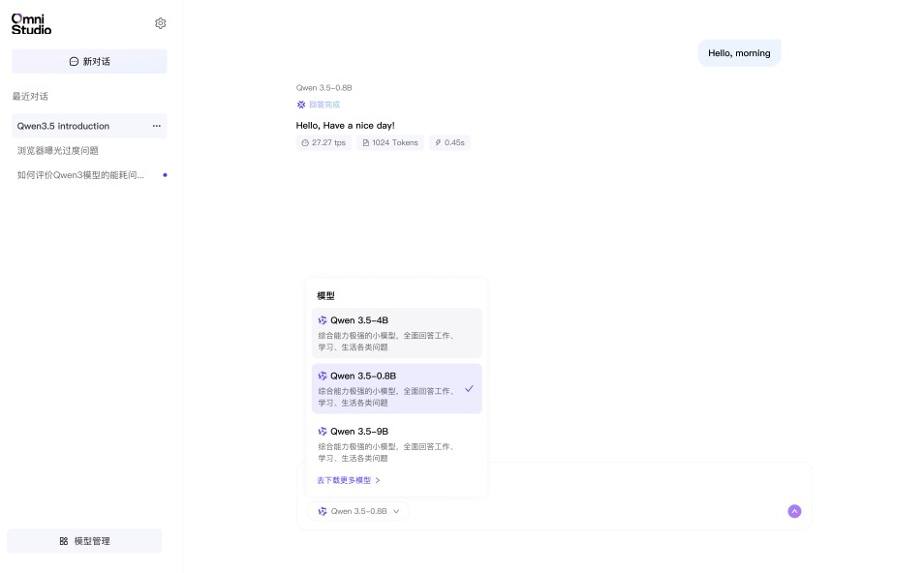
Task: Click the 最近对话 section heading
Action: click(x=30, y=96)
